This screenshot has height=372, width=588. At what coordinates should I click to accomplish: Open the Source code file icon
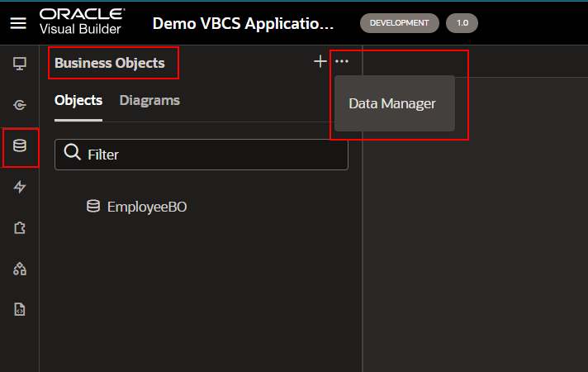pos(20,310)
